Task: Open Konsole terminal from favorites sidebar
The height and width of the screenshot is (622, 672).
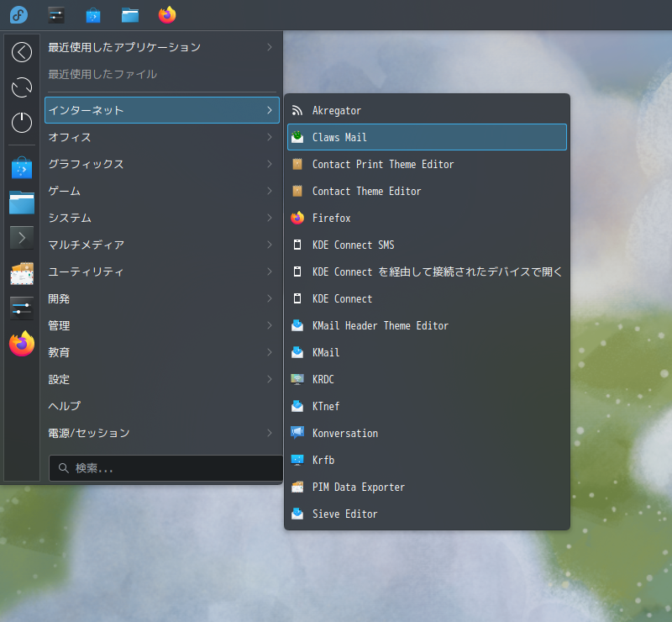Action: click(22, 238)
